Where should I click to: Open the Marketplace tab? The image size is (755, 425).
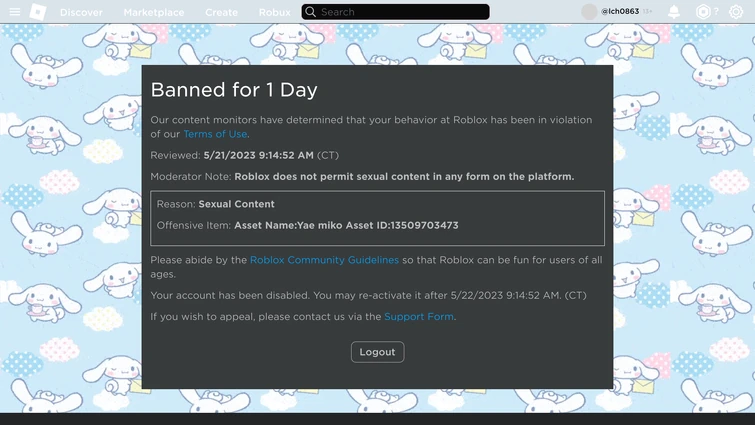pos(153,12)
